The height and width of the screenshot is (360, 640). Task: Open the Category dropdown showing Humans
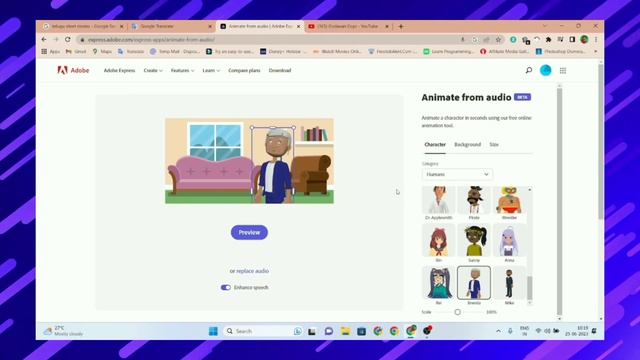(x=457, y=174)
